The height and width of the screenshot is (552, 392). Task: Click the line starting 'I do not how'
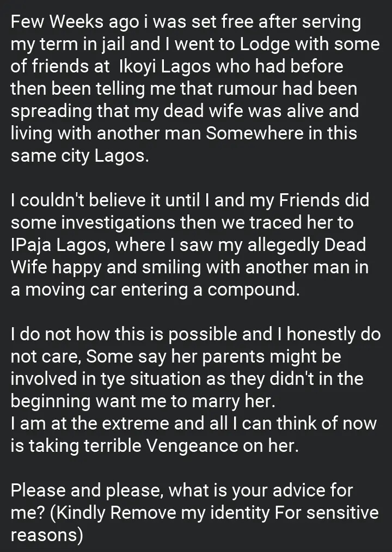196,334
